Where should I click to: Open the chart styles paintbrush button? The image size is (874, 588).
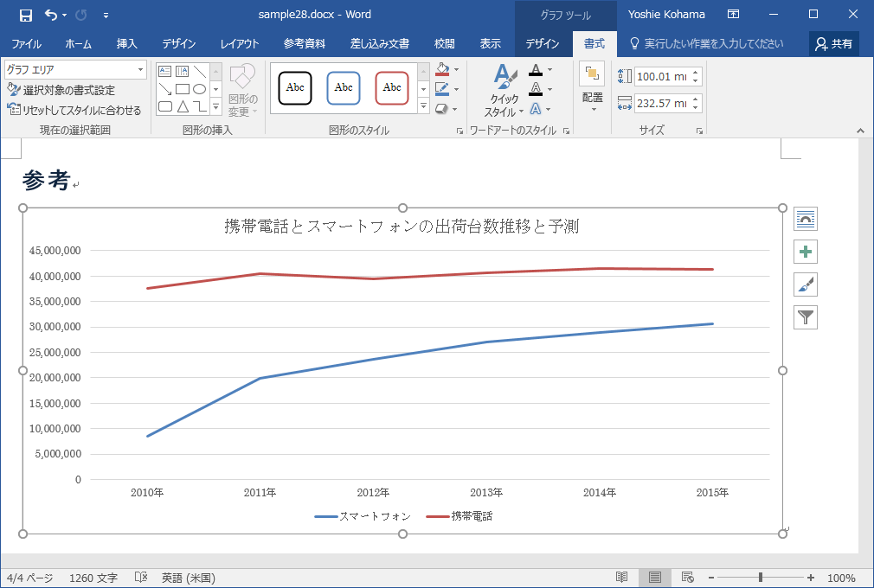(806, 284)
